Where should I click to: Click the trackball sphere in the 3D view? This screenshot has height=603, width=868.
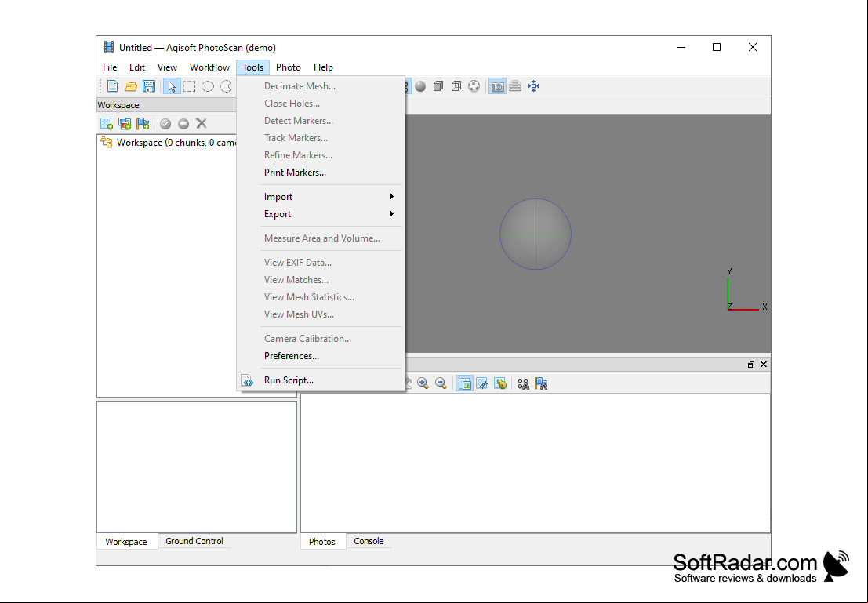click(536, 234)
